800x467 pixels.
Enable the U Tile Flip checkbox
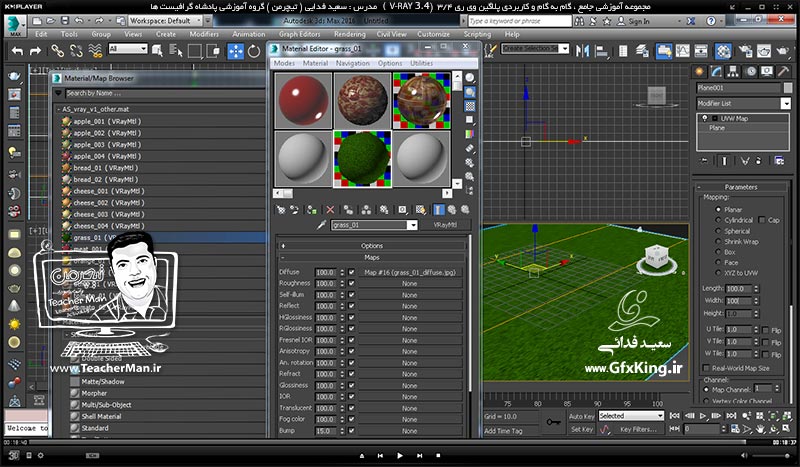765,330
